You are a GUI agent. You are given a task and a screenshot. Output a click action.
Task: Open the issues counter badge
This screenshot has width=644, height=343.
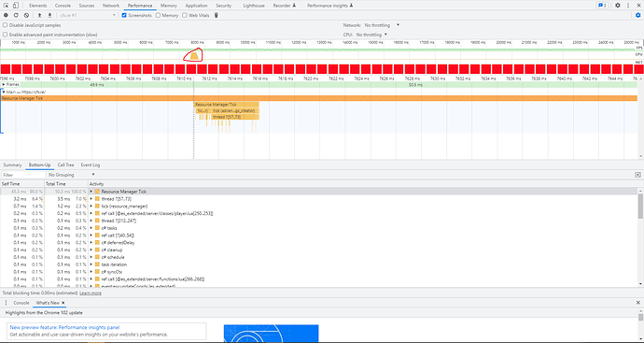pos(602,6)
